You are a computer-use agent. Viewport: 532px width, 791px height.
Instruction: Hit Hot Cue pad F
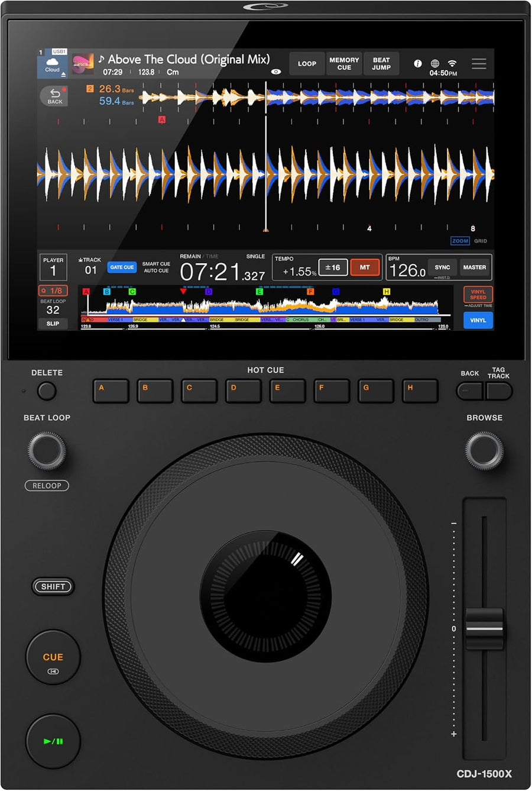(332, 391)
